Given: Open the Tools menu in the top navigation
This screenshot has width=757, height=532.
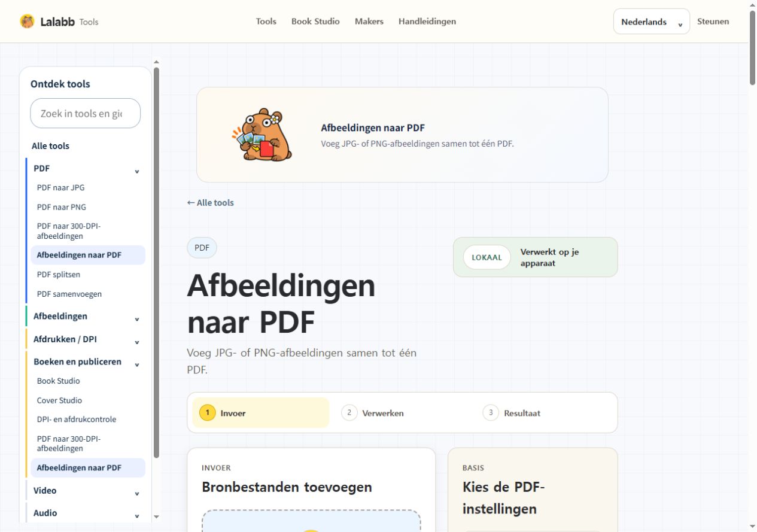Looking at the screenshot, I should click(266, 22).
